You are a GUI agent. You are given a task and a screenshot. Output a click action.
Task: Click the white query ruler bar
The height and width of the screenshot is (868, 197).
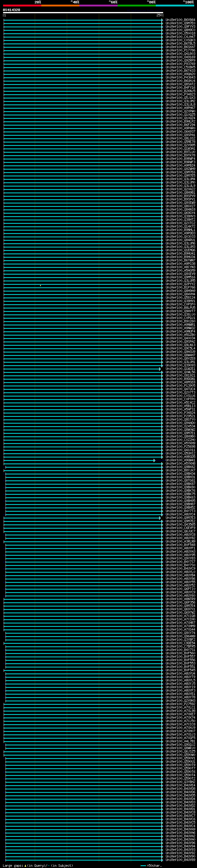pyautogui.click(x=83, y=12)
